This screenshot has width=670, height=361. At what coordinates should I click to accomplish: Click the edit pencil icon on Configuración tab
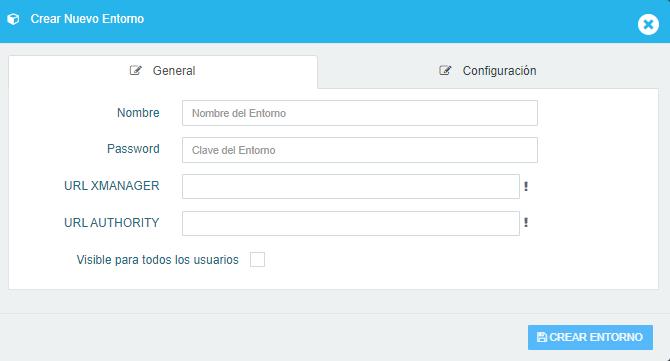[445, 70]
